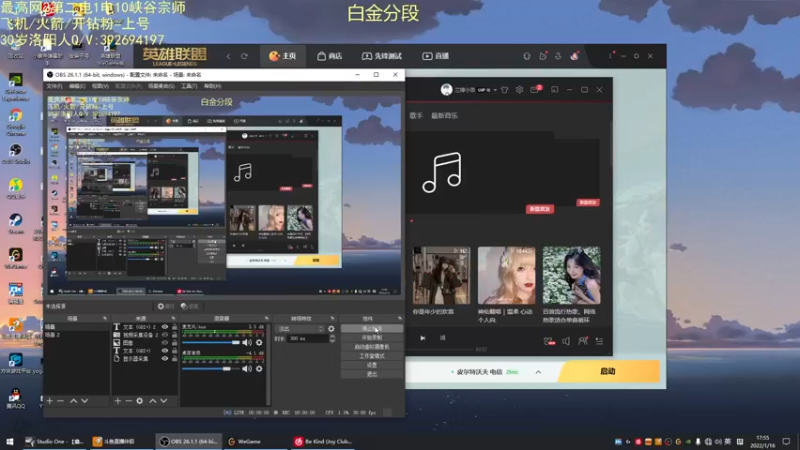Open mic/Aux audio settings gear in mixer

259,342
